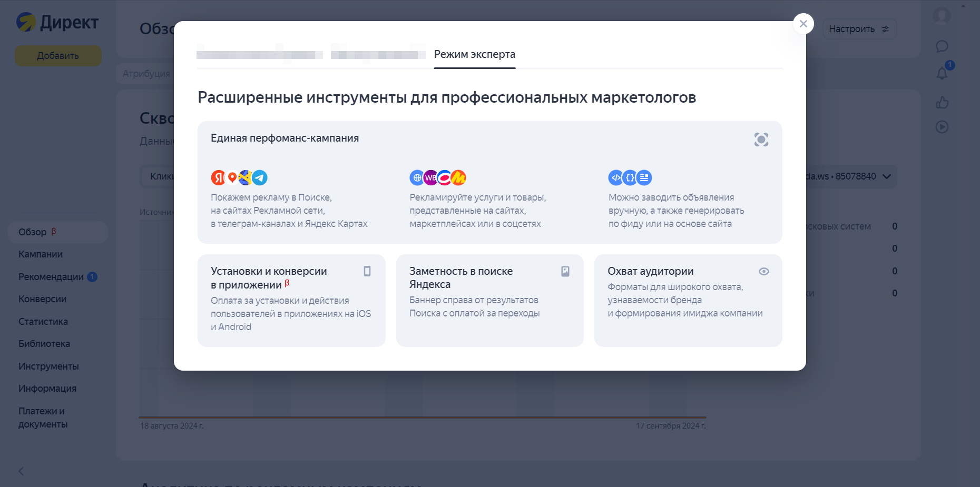Click the code icon on объявления card

(616, 178)
